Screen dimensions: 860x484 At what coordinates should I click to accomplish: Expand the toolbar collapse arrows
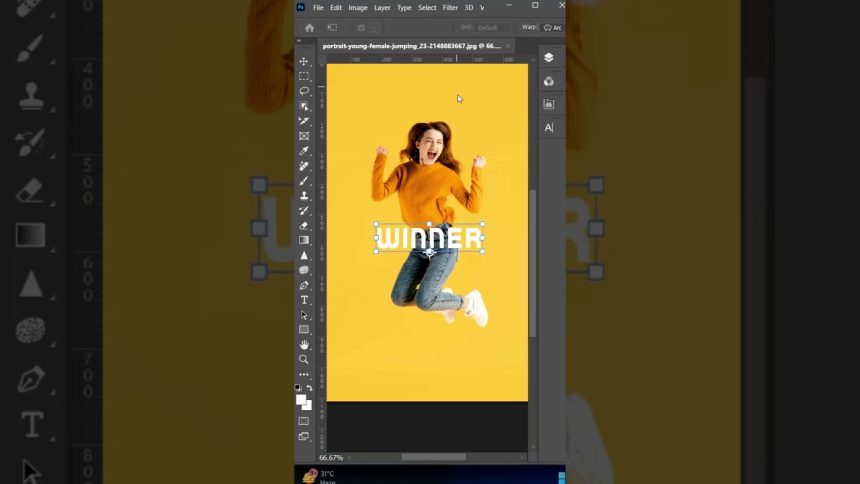pyautogui.click(x=299, y=41)
